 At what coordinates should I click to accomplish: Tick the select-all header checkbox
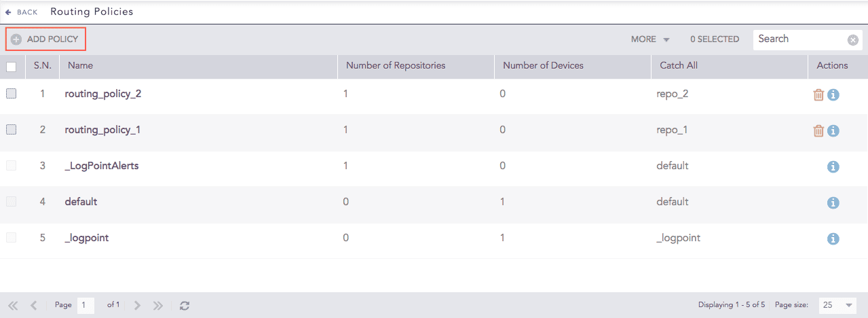[11, 67]
